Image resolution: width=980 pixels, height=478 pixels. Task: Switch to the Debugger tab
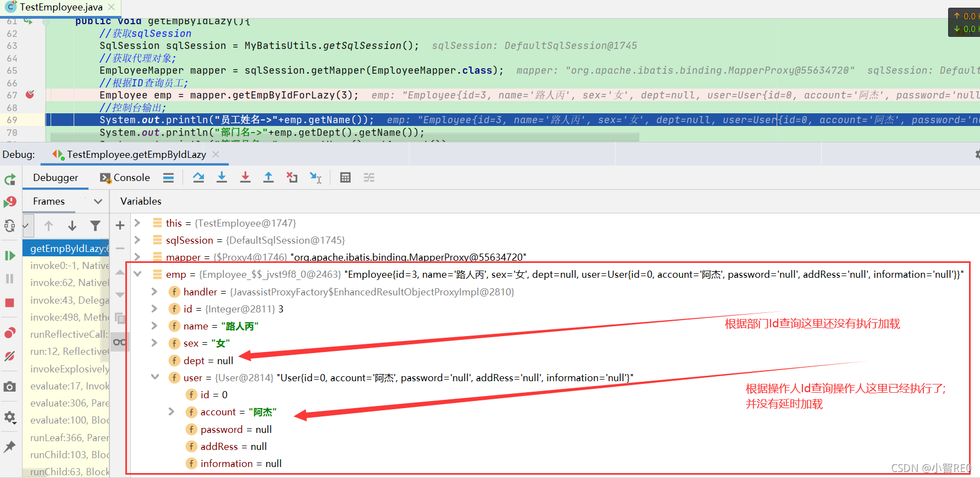[56, 178]
